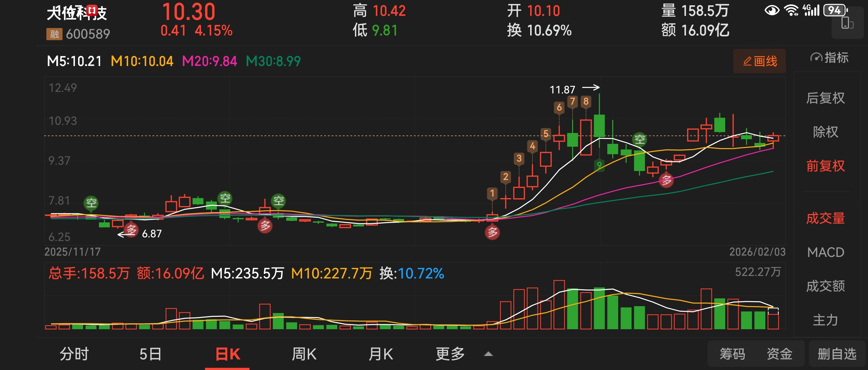Click the triangle arrow beside 更多
The width and height of the screenshot is (868, 370).
coord(488,354)
